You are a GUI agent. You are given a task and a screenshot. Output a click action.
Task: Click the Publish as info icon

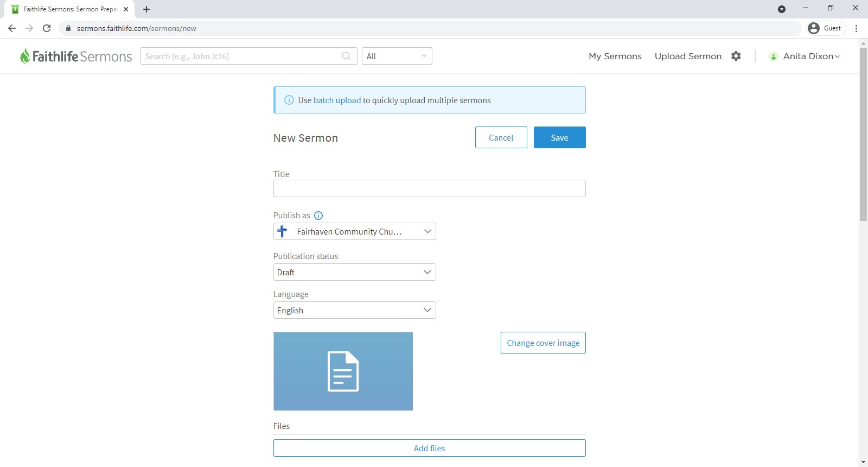[318, 216]
